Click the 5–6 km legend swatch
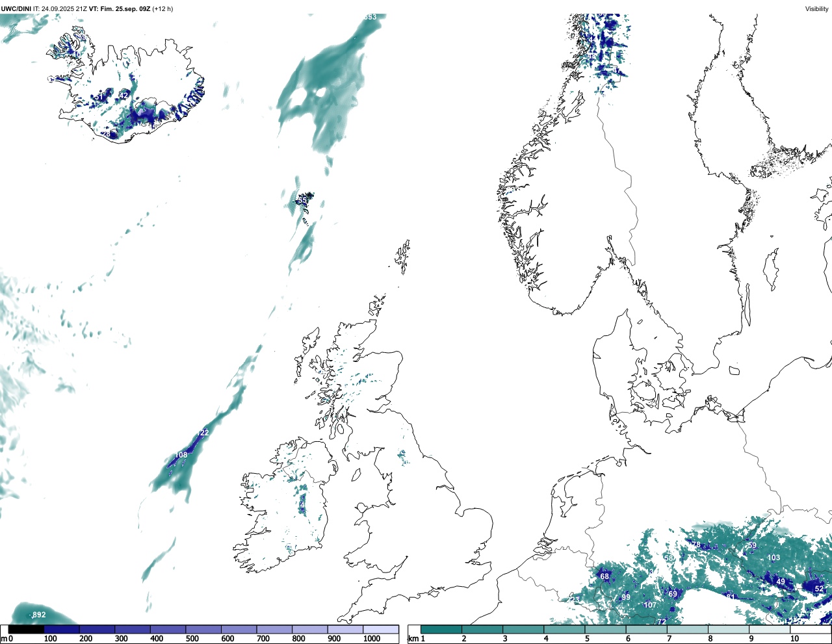This screenshot has width=832, height=644. tap(606, 630)
